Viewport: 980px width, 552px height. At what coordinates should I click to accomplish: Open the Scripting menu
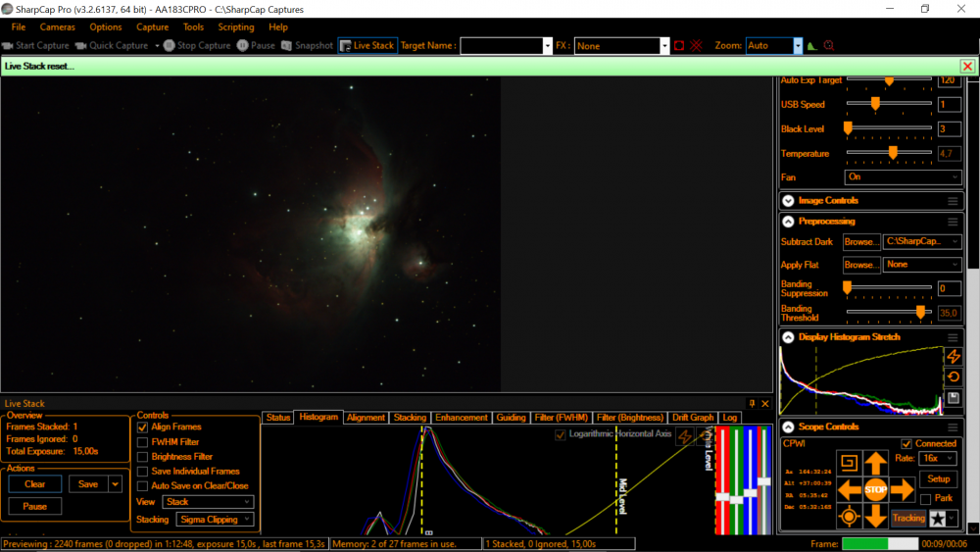(x=235, y=27)
